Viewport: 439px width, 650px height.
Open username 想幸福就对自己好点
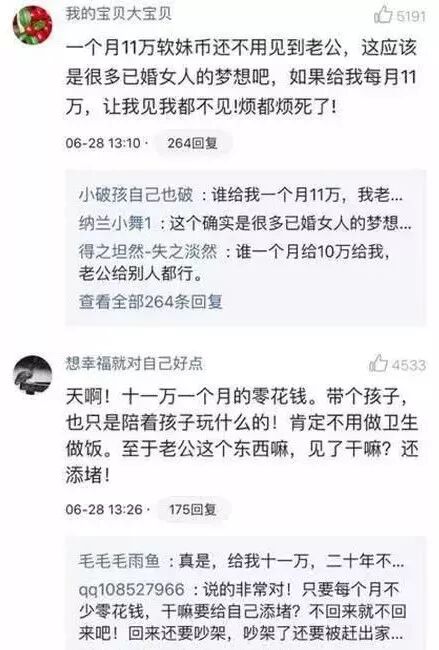click(x=135, y=364)
